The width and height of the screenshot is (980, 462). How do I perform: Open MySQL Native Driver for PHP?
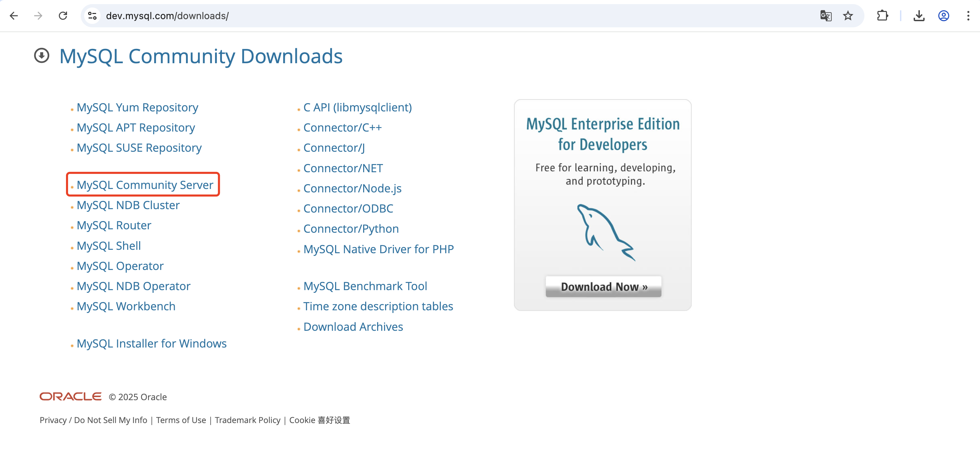click(x=379, y=249)
